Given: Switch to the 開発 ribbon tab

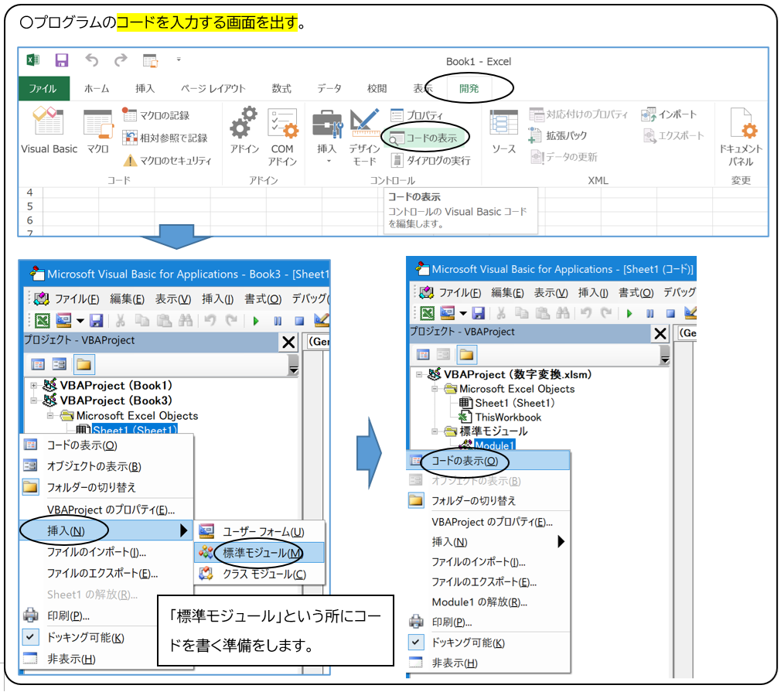Looking at the screenshot, I should 469,88.
